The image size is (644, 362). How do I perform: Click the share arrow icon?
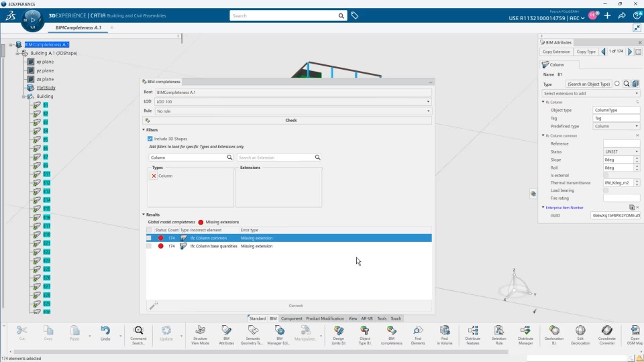click(622, 15)
